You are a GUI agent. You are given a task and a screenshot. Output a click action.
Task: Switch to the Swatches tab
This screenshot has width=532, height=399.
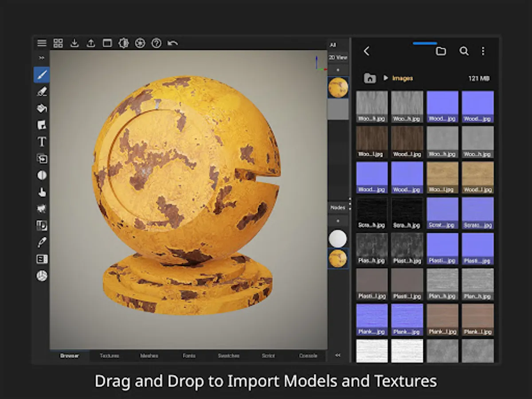tap(228, 356)
